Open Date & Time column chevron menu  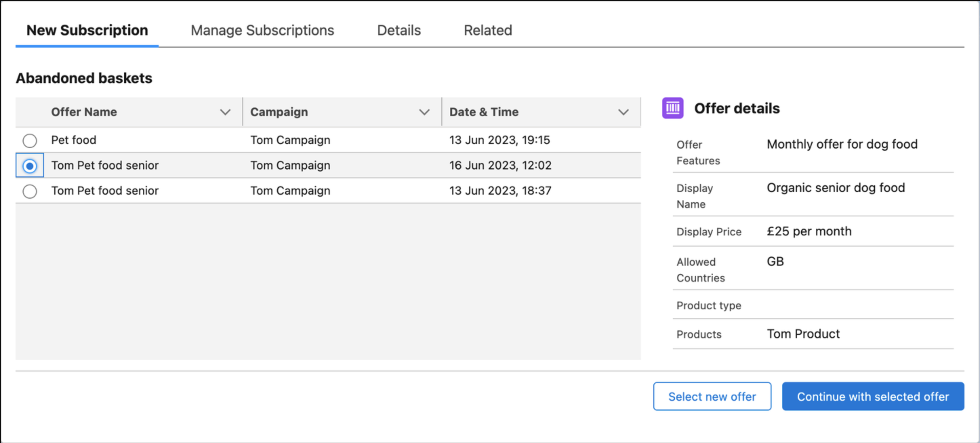click(x=623, y=112)
